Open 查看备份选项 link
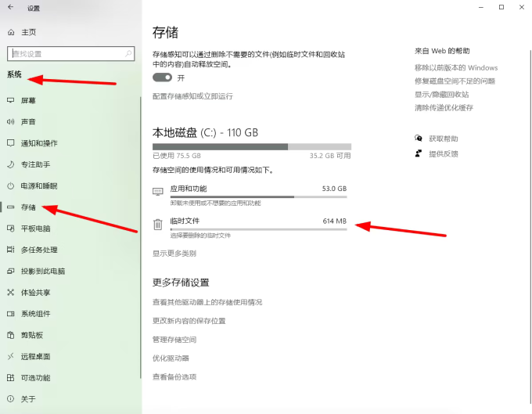The width and height of the screenshot is (532, 414). point(174,376)
